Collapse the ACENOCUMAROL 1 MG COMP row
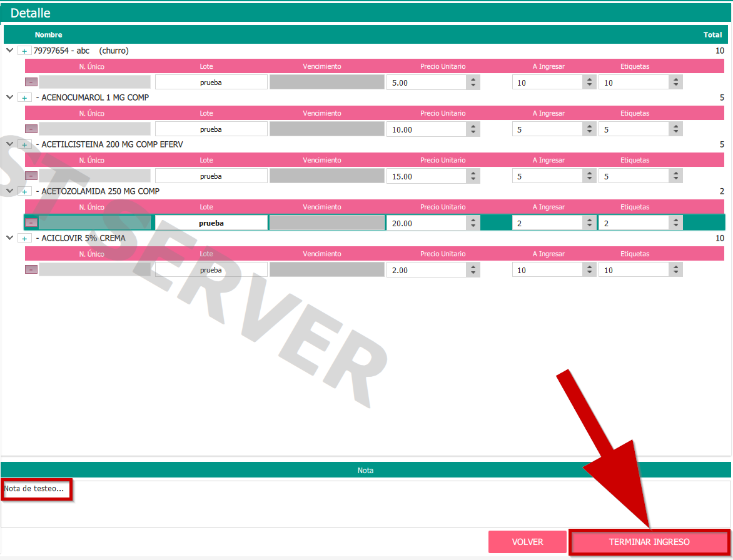The image size is (733, 560). 9,97
